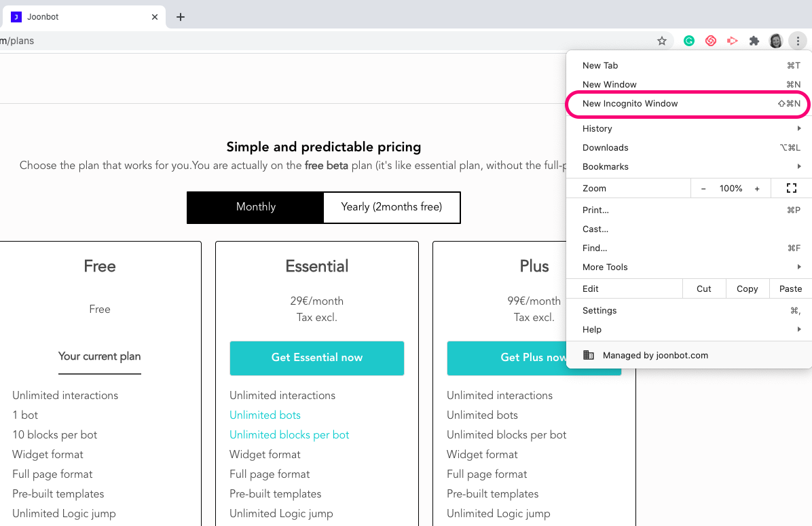This screenshot has height=526, width=812.
Task: Click the Simple and predictable pricing heading
Action: 324,147
